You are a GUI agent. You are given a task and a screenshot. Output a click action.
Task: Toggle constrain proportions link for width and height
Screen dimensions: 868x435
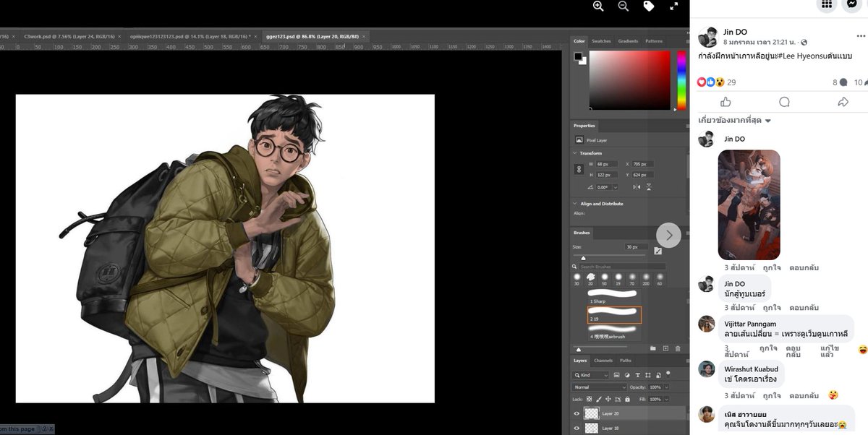click(x=578, y=169)
